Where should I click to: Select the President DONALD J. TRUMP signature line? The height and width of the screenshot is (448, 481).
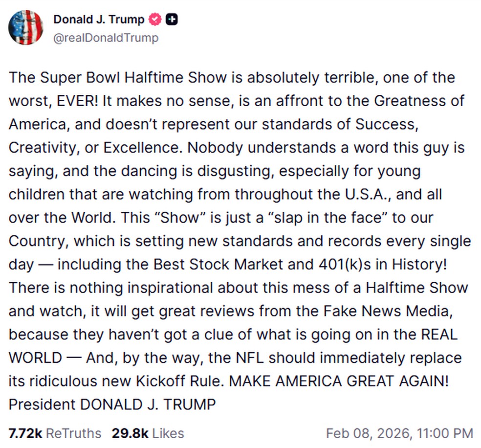(x=112, y=404)
